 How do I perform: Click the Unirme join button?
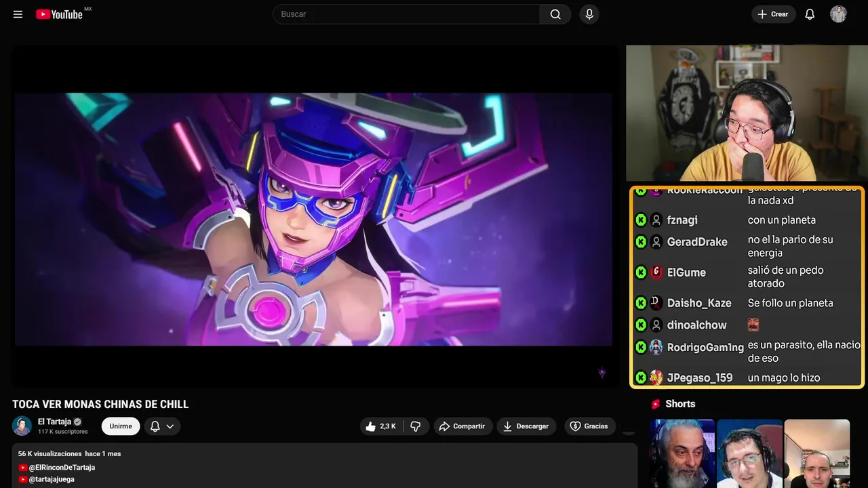(121, 426)
